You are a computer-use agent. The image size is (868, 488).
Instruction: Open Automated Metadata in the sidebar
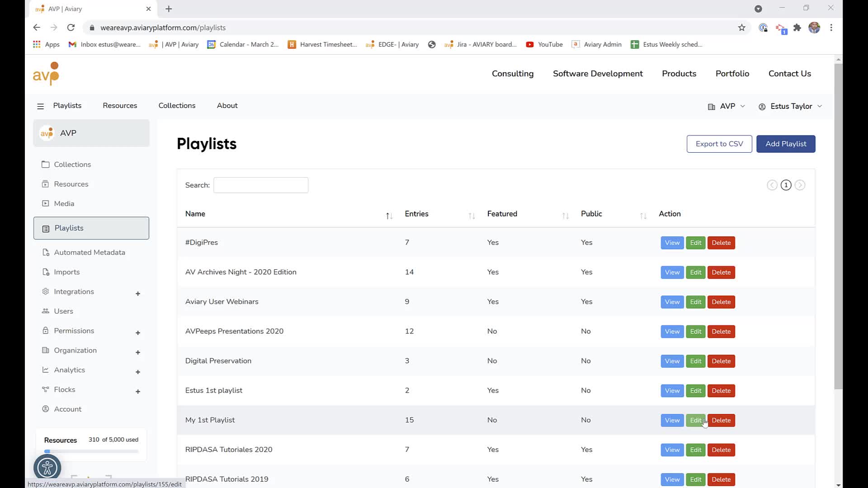click(x=90, y=252)
